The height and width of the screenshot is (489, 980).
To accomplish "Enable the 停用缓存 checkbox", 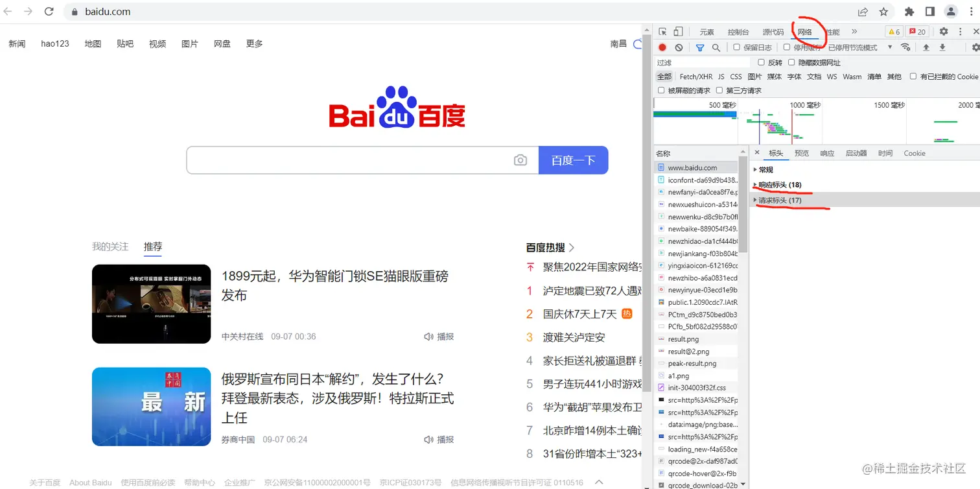I will click(787, 47).
